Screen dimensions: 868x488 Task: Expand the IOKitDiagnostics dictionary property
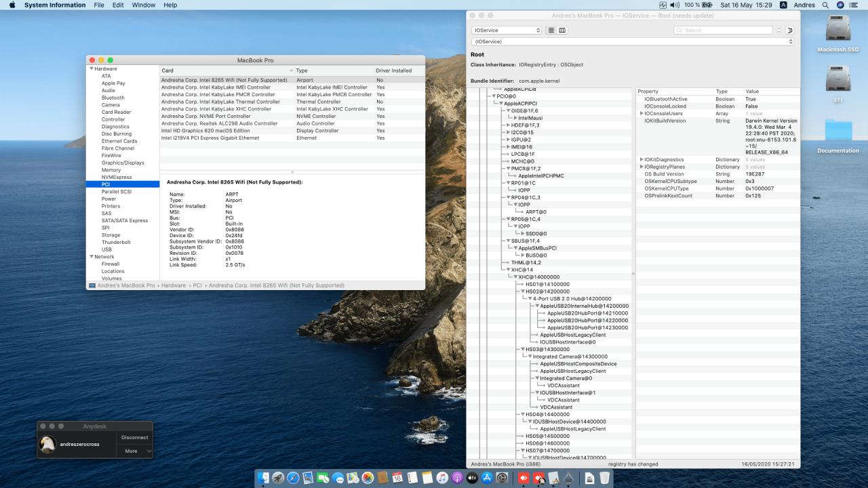(x=642, y=159)
